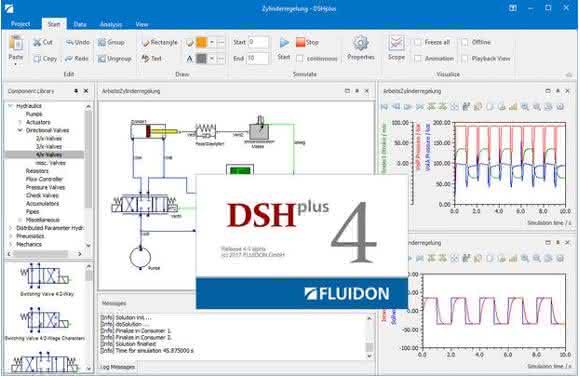The image size is (580, 377).
Task: Click the bar chart icon in bottom plot toolbar
Action: 513,258
